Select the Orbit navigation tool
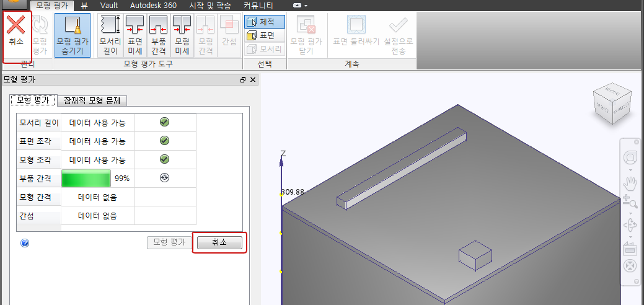The width and height of the screenshot is (644, 305). (x=630, y=225)
